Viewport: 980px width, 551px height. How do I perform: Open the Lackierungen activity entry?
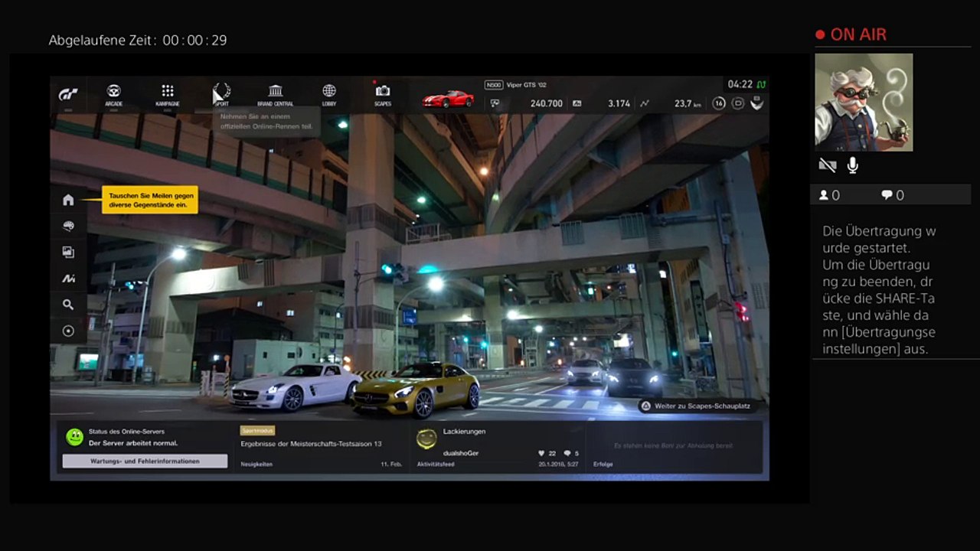pyautogui.click(x=464, y=431)
